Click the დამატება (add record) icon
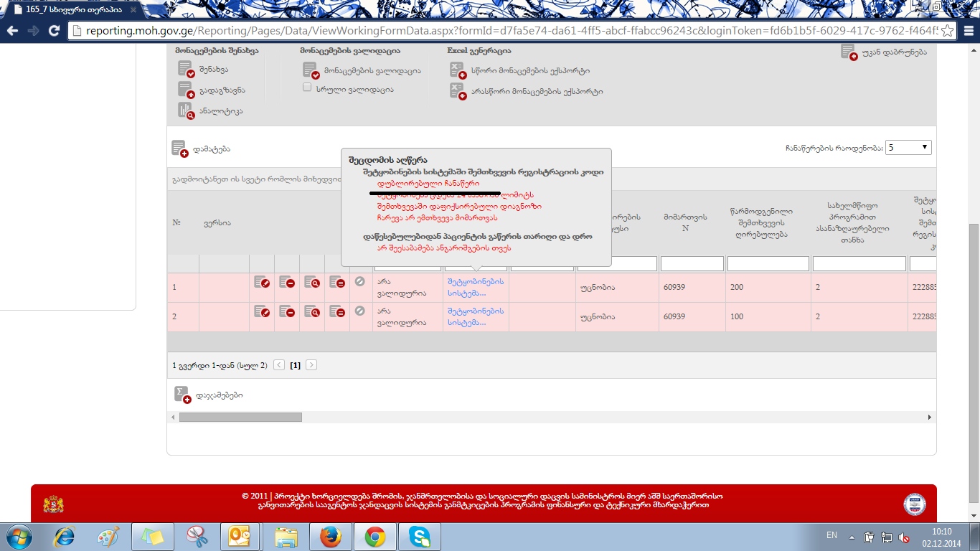Image resolution: width=980 pixels, height=551 pixels. pyautogui.click(x=179, y=149)
